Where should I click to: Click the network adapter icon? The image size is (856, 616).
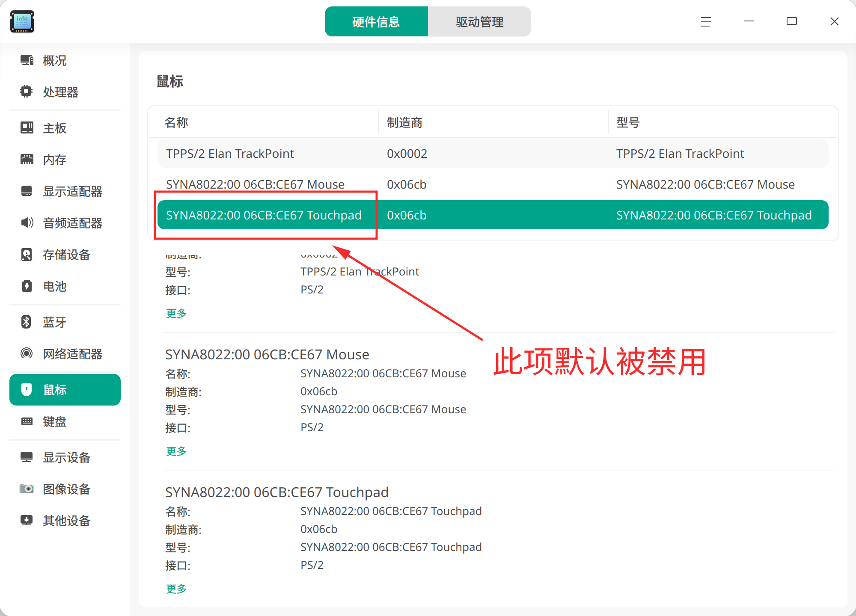click(x=27, y=353)
